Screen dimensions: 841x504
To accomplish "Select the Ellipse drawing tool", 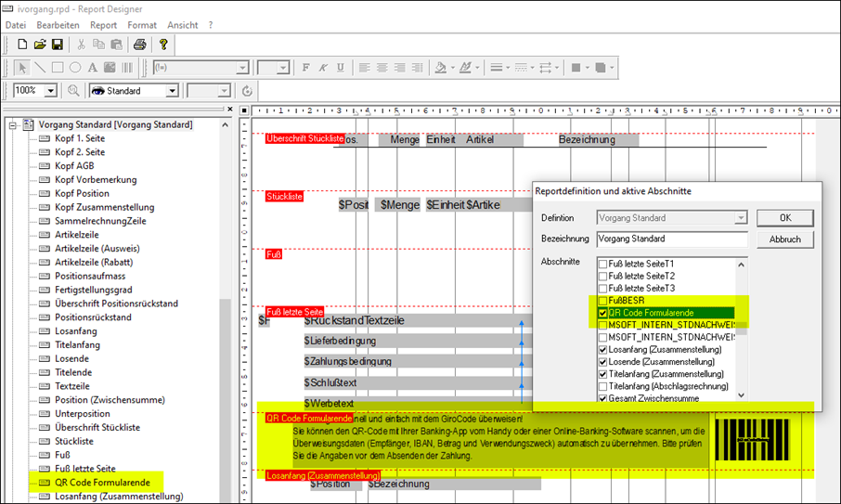I will click(75, 68).
